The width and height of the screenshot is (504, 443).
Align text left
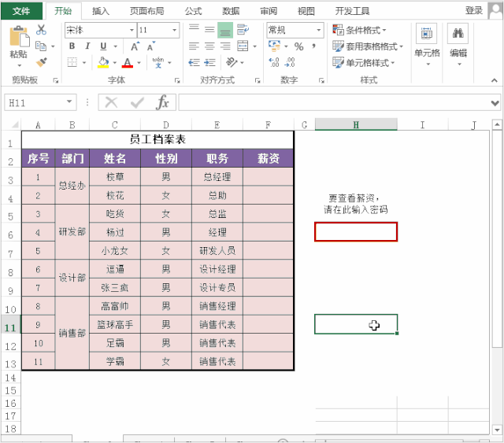coord(194,46)
